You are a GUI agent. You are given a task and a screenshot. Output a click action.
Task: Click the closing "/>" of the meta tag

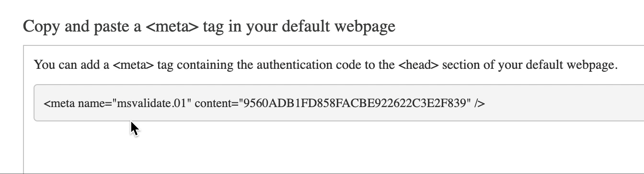coord(480,103)
